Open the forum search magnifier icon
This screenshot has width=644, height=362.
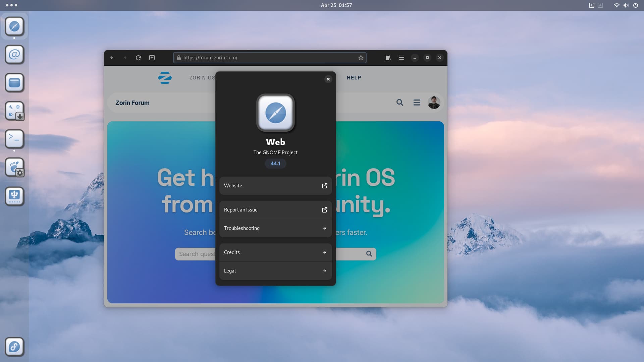399,103
